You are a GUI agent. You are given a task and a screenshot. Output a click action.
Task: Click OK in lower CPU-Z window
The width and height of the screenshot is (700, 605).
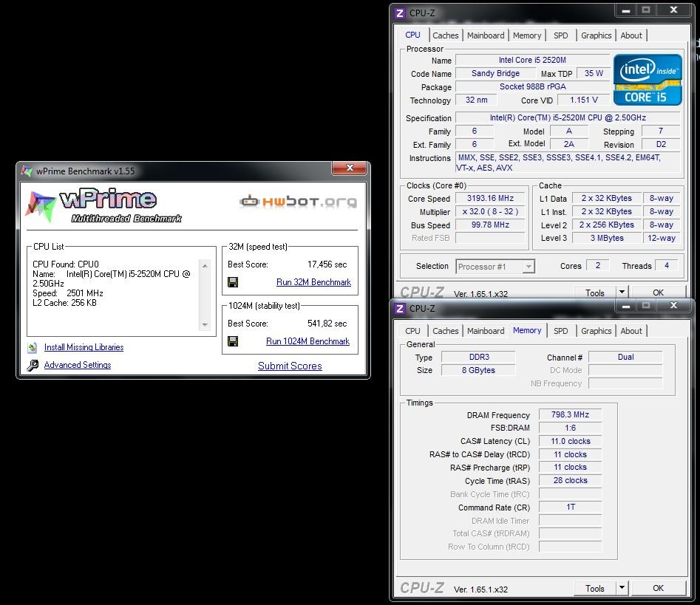point(658,588)
